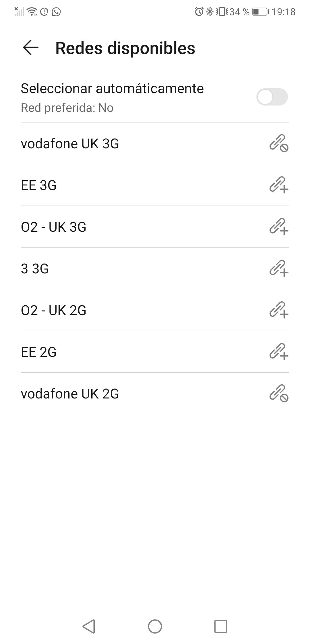Tap forbidden link icon for vodafone UK 3G
Viewport: 310px width, 644px height.
pyautogui.click(x=278, y=143)
